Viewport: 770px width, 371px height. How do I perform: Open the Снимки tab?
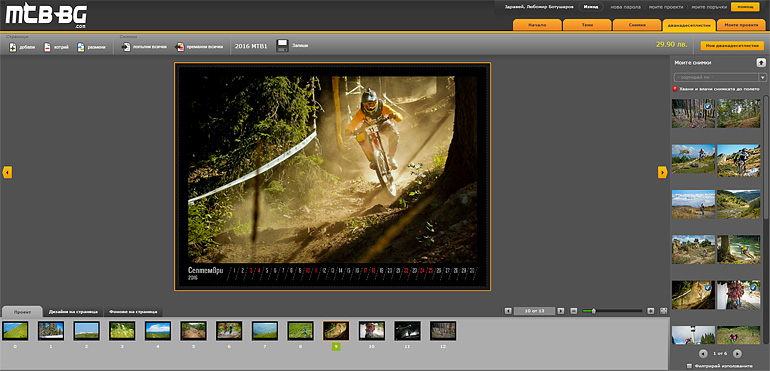637,25
